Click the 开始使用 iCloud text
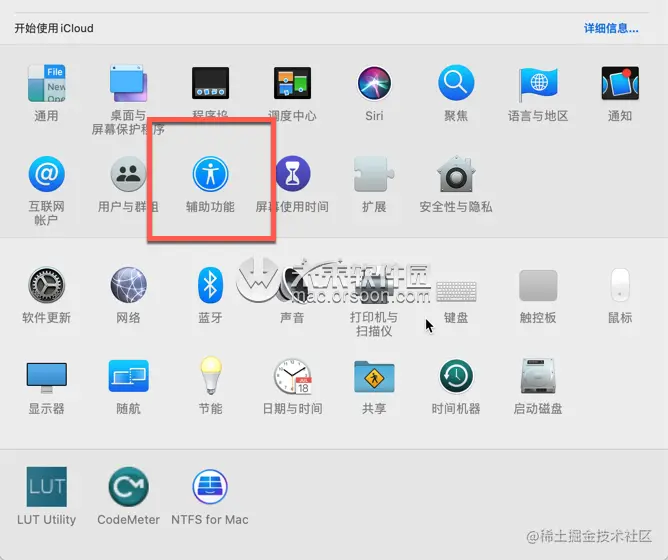This screenshot has width=668, height=560. [x=54, y=28]
